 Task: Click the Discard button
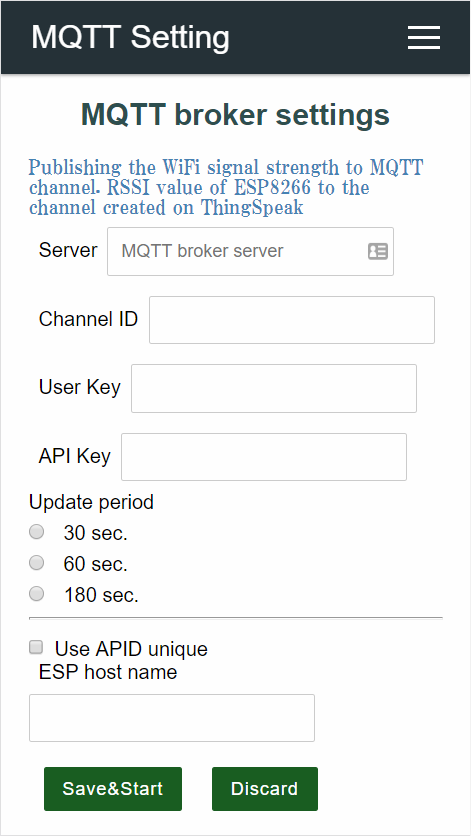click(x=265, y=789)
